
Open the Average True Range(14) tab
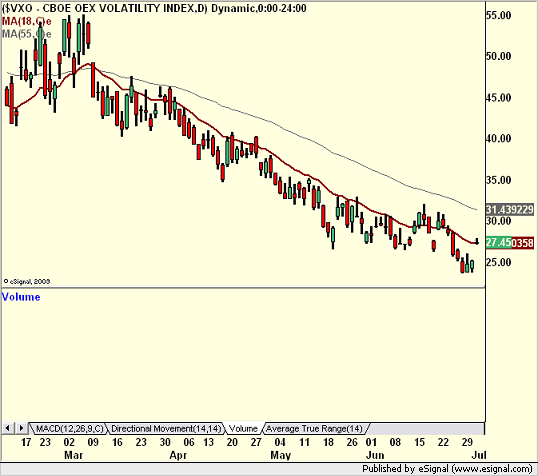[x=314, y=428]
